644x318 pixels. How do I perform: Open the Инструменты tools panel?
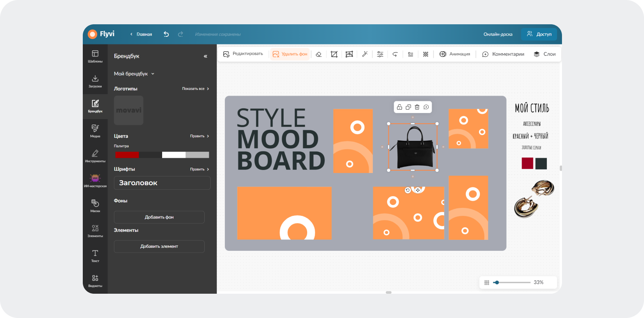(x=95, y=156)
